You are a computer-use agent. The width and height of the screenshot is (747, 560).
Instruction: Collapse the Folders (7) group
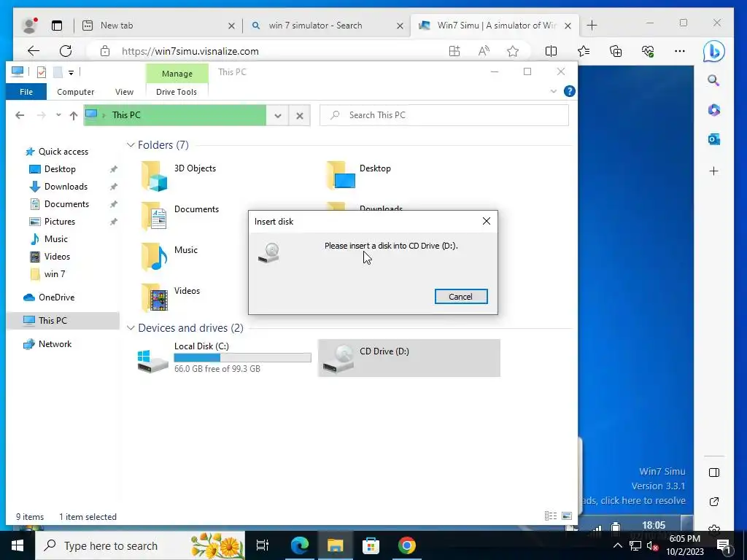click(x=131, y=145)
